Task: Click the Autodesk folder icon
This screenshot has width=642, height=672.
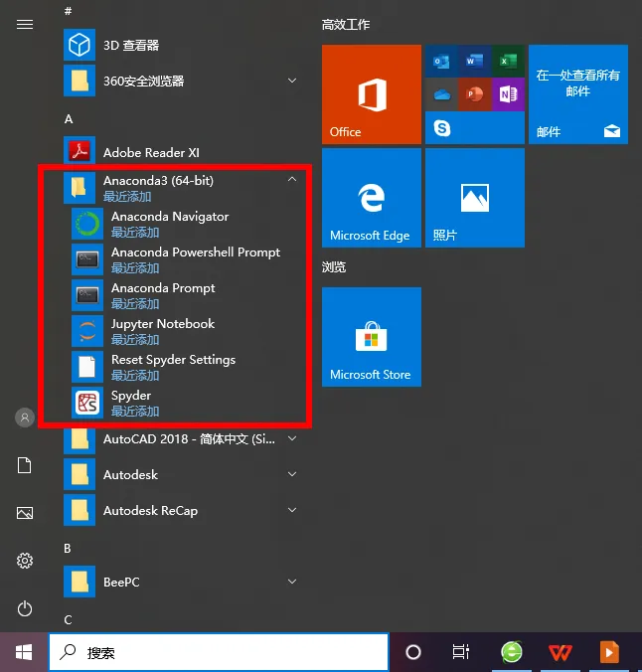Action: [80, 474]
